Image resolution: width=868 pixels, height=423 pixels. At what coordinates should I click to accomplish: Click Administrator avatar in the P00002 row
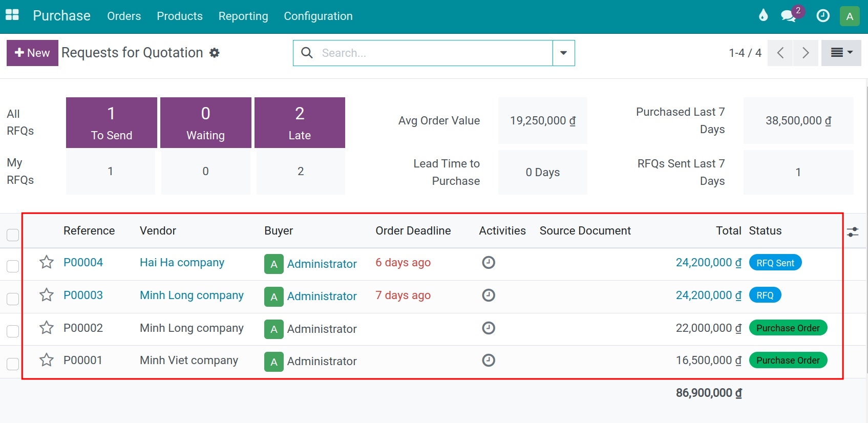(274, 329)
